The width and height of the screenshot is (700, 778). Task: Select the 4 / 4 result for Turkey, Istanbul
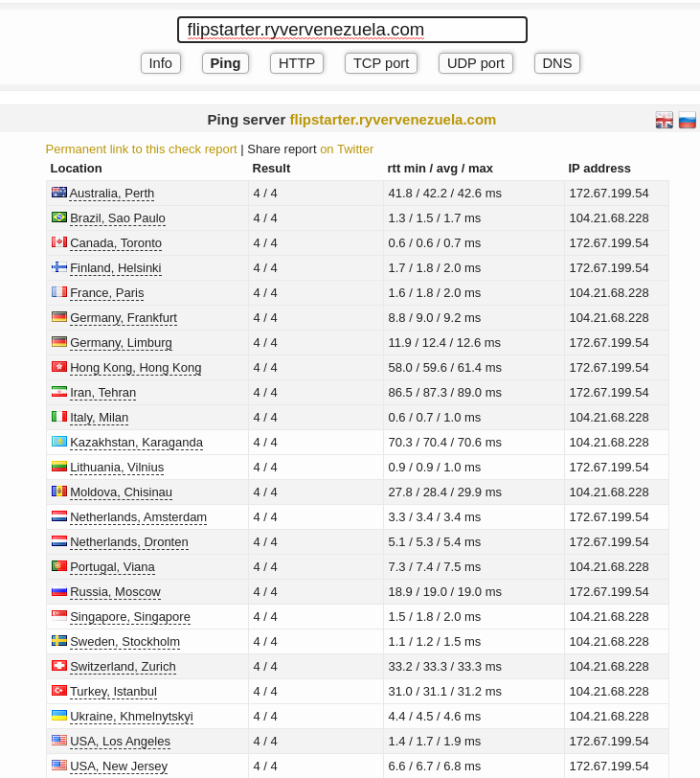pos(265,691)
